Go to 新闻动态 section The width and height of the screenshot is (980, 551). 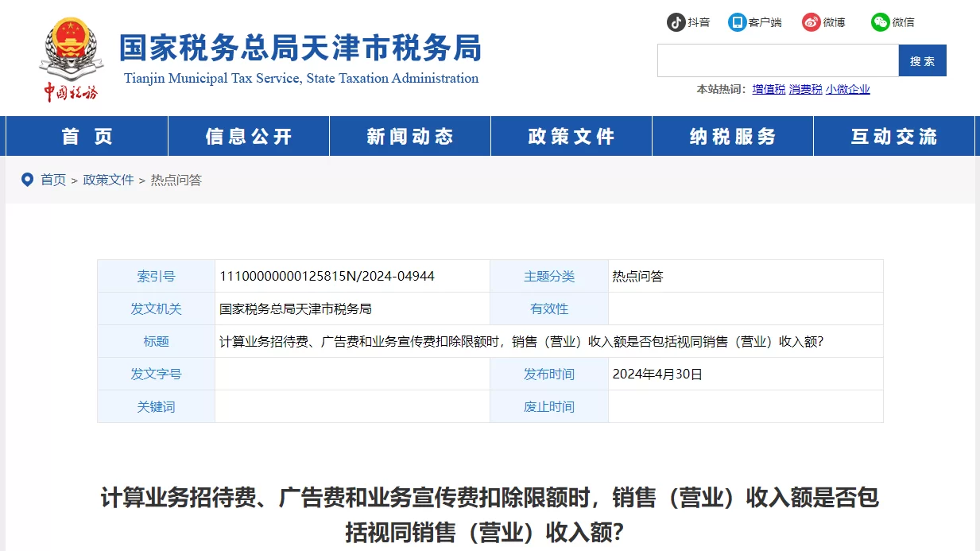(410, 137)
